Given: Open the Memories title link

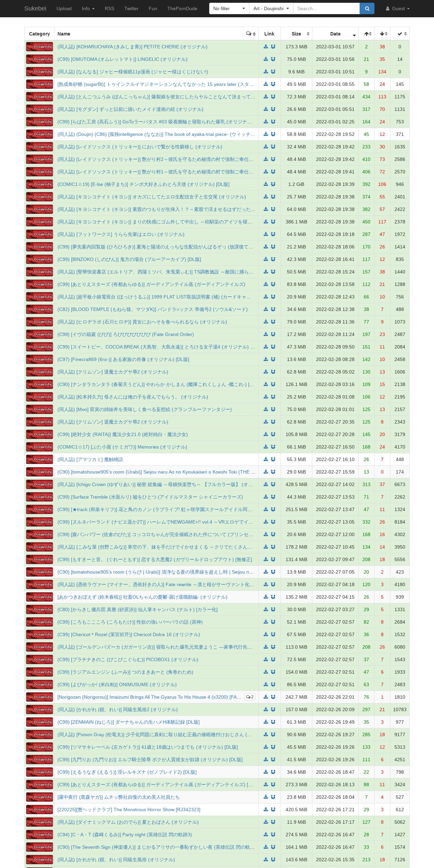Looking at the screenshot, I should (x=122, y=447).
